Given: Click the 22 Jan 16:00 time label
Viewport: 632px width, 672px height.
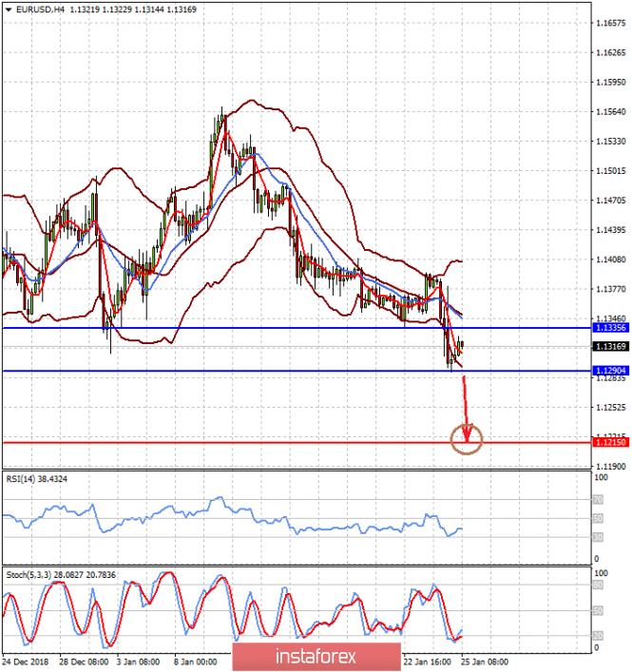Looking at the screenshot, I should coord(428,662).
